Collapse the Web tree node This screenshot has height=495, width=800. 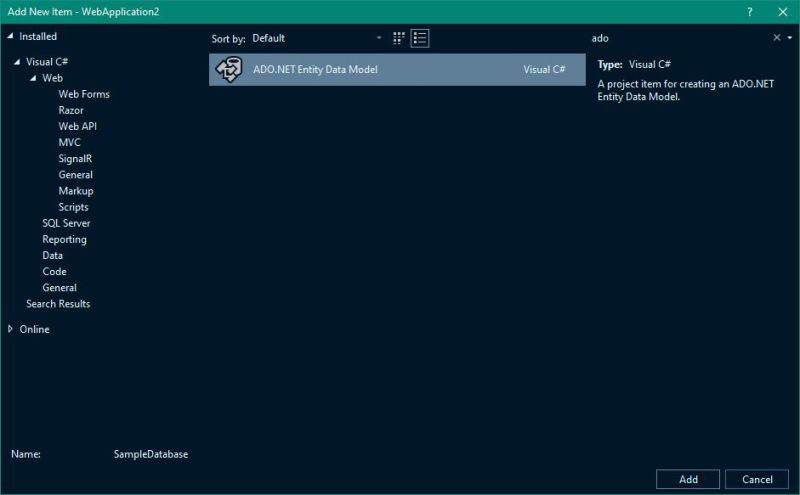(33, 78)
